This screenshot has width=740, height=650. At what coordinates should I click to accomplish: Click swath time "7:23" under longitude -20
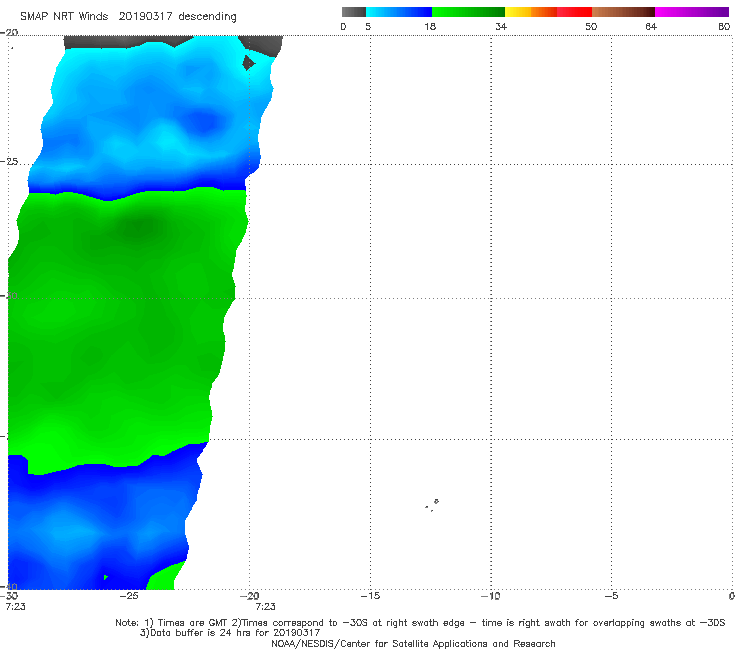[265, 607]
